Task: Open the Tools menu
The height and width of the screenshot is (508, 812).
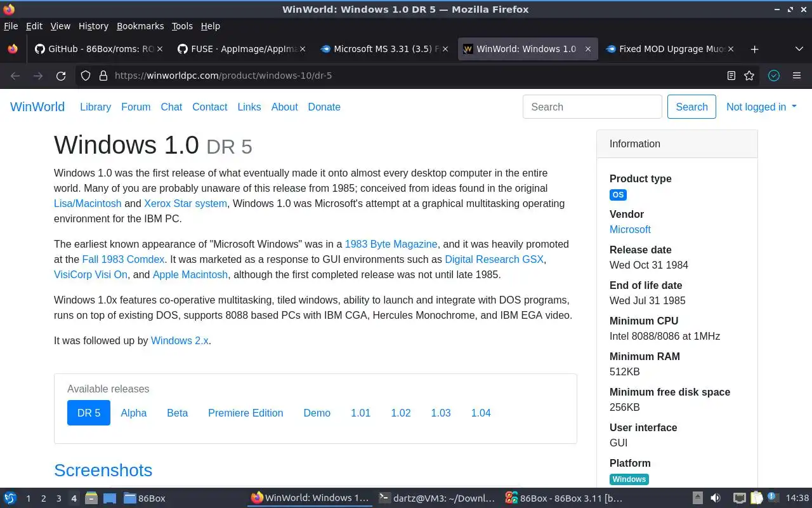Action: (x=182, y=26)
